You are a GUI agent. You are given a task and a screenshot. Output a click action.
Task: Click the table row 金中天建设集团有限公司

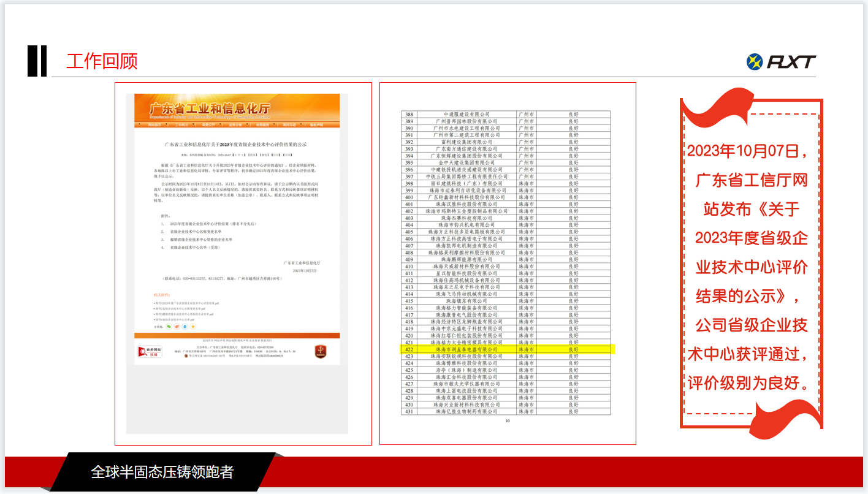click(506, 163)
